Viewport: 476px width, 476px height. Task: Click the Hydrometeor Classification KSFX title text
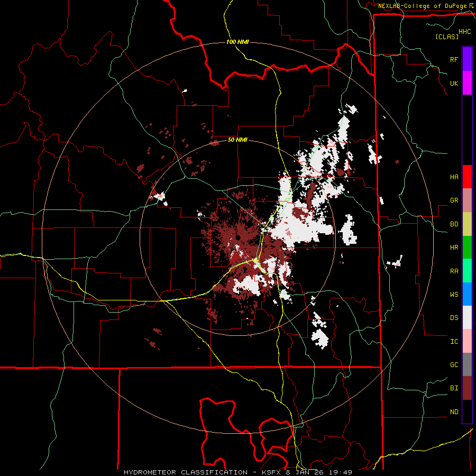[x=238, y=472]
